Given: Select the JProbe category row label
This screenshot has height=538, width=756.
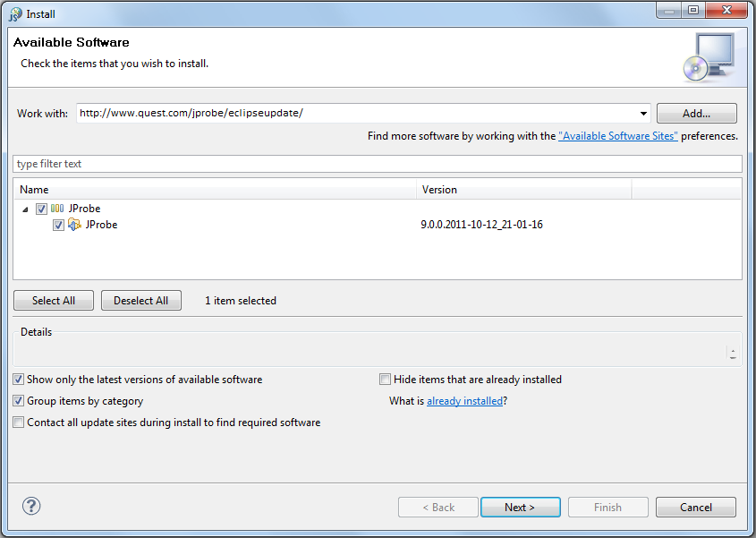Looking at the screenshot, I should click(x=84, y=209).
